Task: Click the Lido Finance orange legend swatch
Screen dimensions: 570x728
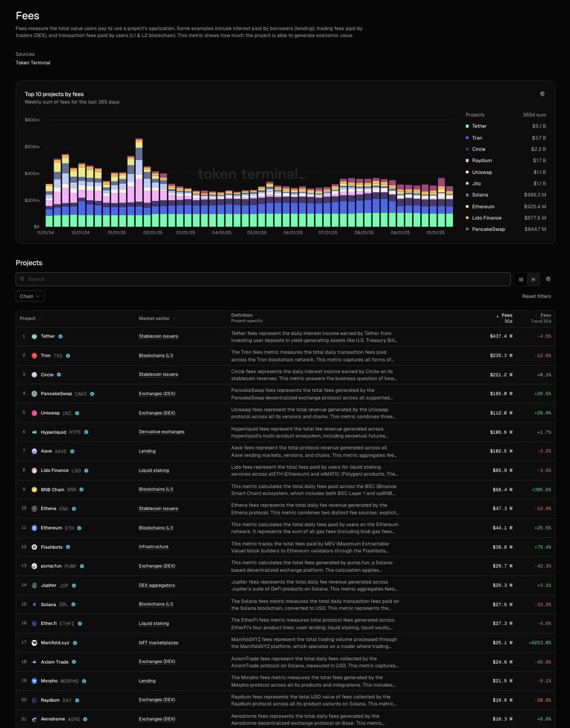Action: [467, 218]
